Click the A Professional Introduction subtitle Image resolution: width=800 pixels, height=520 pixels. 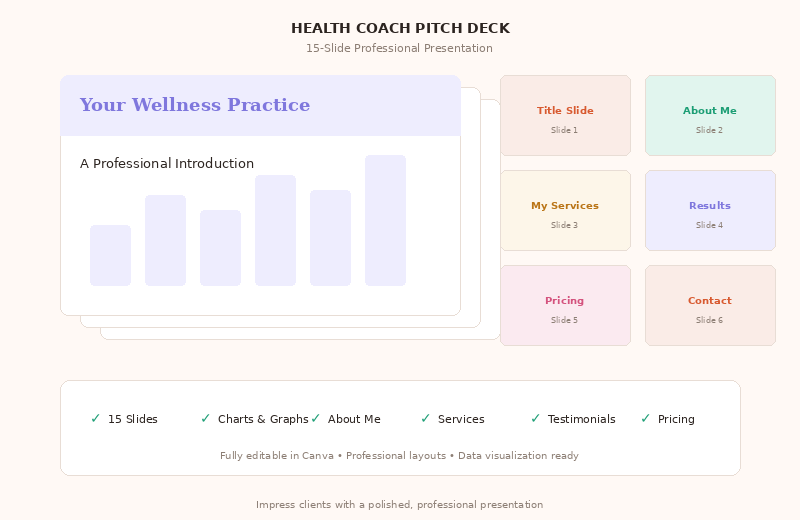tap(167, 164)
